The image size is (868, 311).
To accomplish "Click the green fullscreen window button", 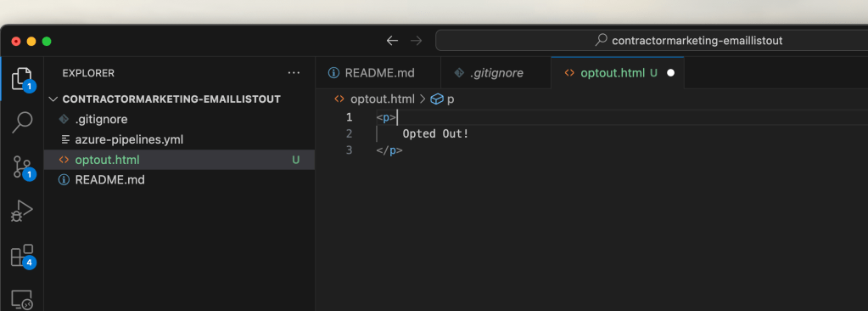I will pos(47,41).
